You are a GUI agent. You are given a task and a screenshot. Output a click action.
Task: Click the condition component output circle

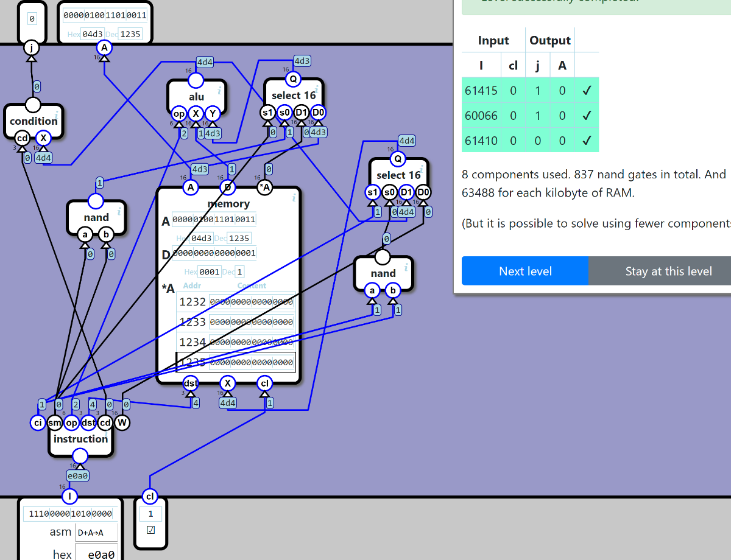[x=33, y=105]
